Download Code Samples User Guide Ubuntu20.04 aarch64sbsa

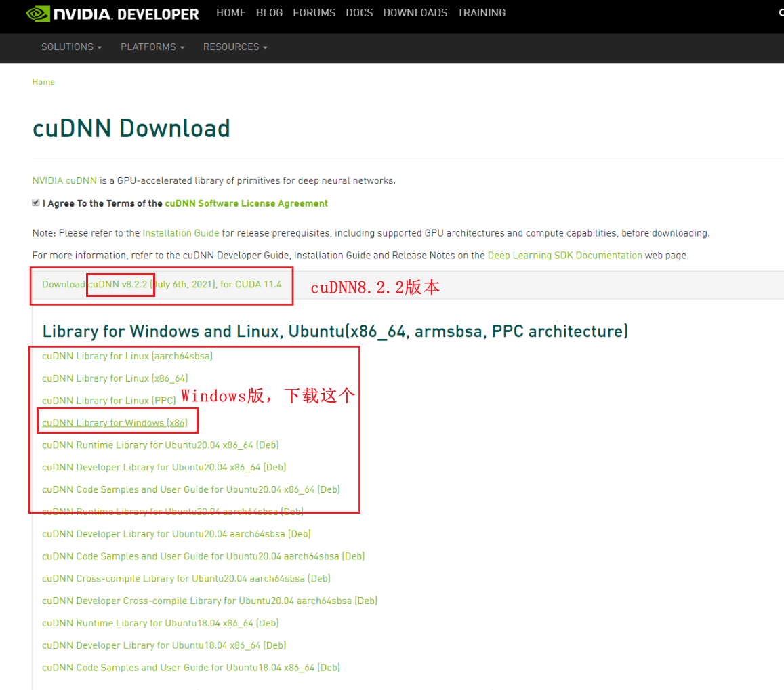203,556
